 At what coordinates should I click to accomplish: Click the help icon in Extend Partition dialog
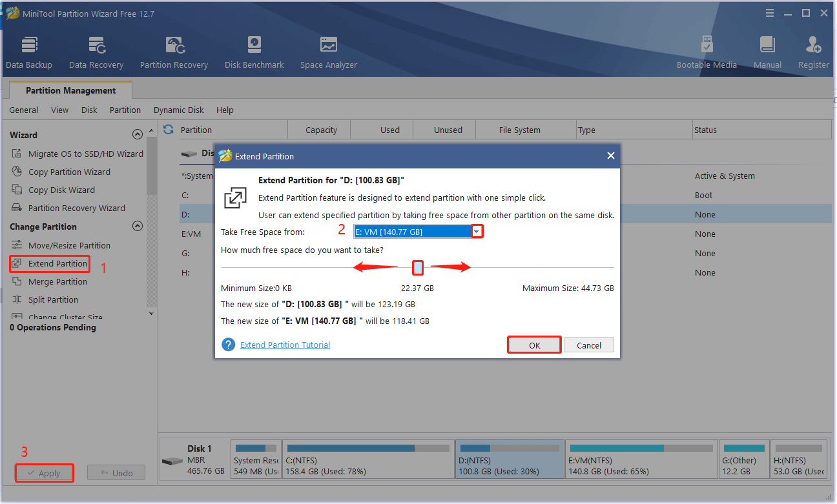tap(228, 345)
